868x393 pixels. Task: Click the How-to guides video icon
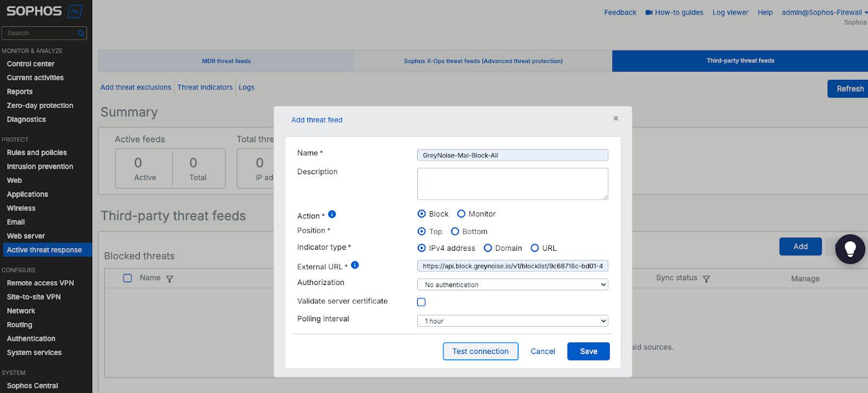tap(649, 12)
